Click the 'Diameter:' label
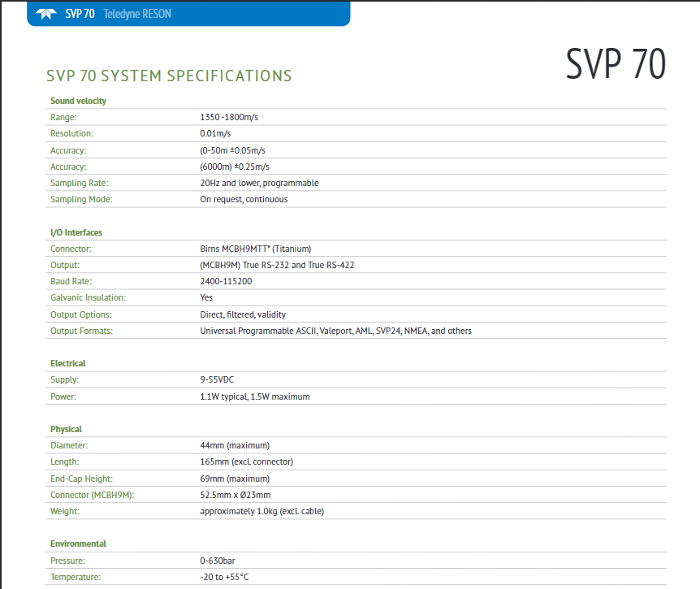The image size is (700, 589). [x=69, y=445]
